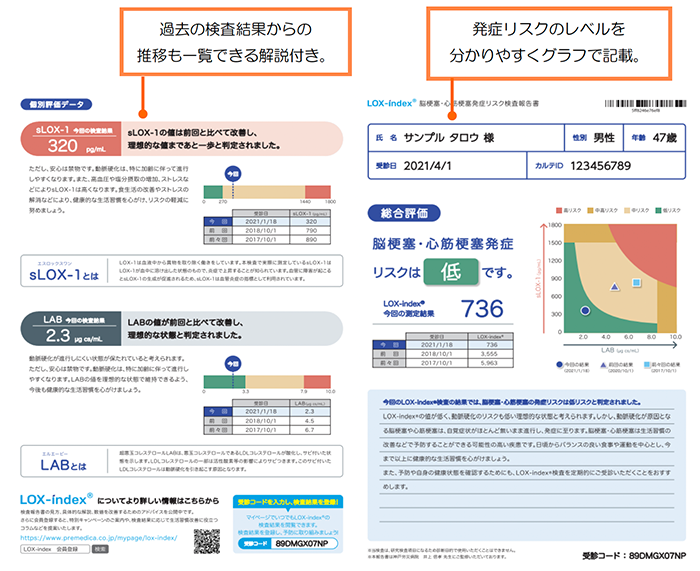This screenshot has width=700, height=571.
Task: Click the 5,963 cell in LOX-index table
Action: pyautogui.click(x=490, y=363)
